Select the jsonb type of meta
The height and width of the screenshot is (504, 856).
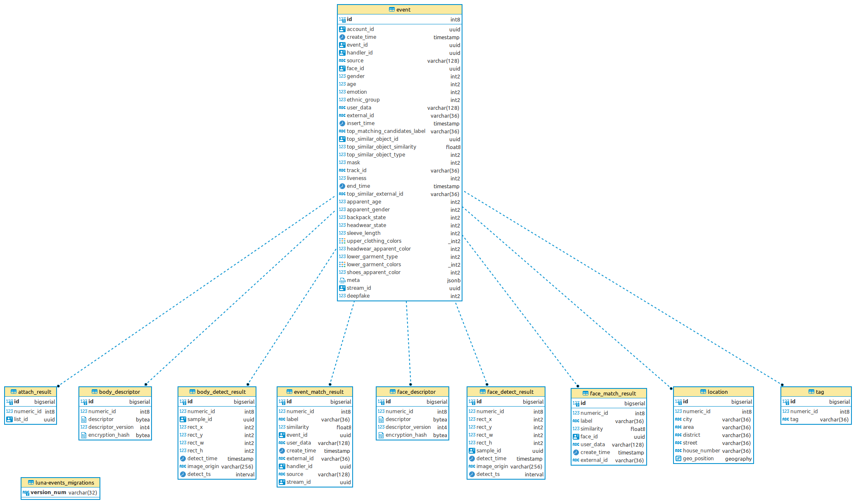[454, 281]
